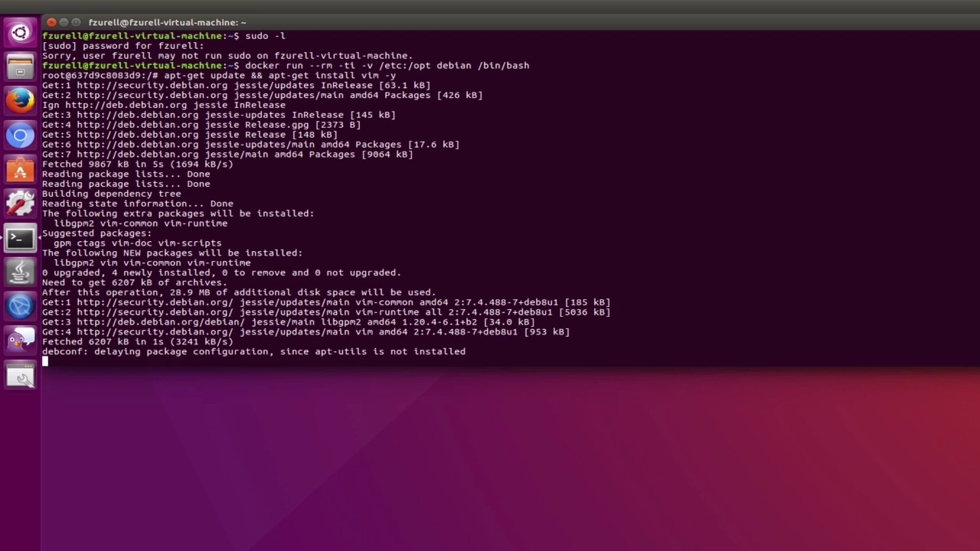Click the terminal title fzurell@fzurell-virtual-machine
Image resolution: width=980 pixels, height=551 pixels.
click(x=167, y=22)
